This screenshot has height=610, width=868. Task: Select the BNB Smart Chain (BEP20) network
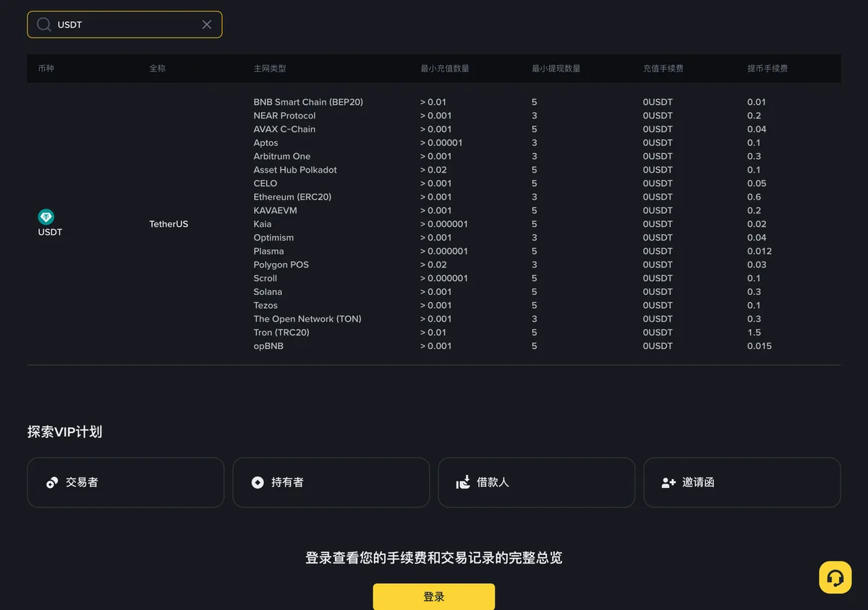click(308, 102)
